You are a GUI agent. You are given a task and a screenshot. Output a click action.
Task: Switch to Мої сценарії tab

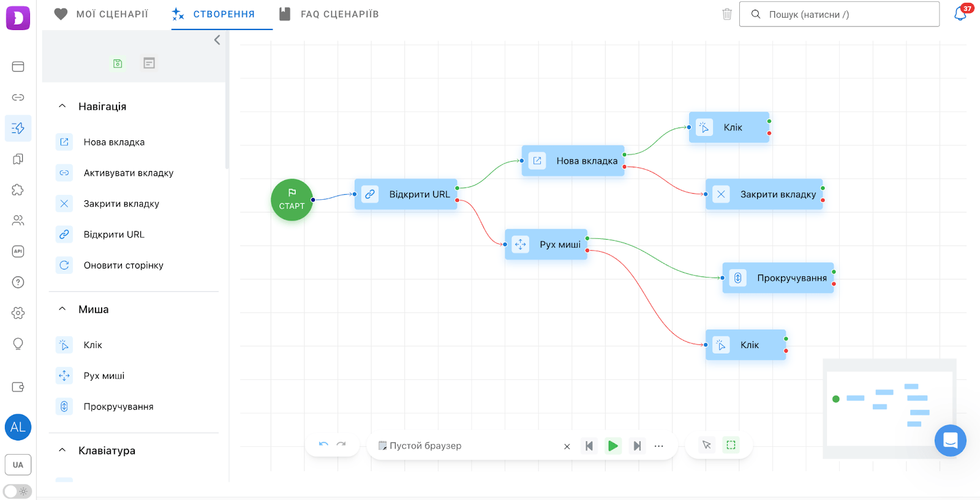(x=101, y=14)
